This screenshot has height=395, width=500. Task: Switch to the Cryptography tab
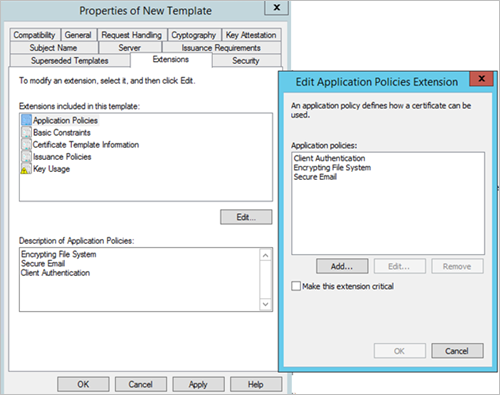pyautogui.click(x=194, y=35)
